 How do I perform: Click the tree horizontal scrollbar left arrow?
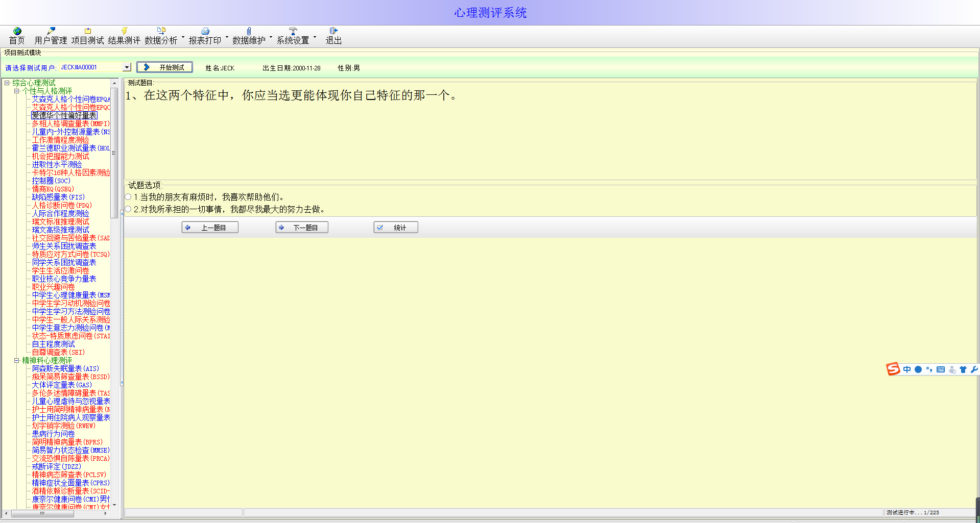coord(6,513)
